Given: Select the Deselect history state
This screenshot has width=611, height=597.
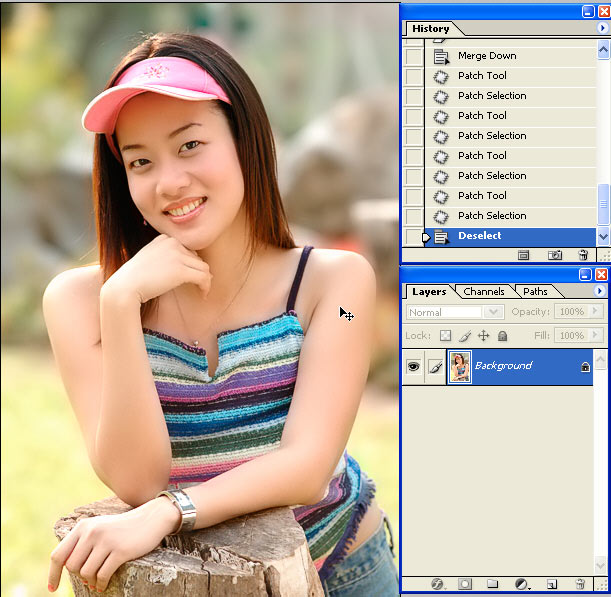Looking at the screenshot, I should pos(510,237).
